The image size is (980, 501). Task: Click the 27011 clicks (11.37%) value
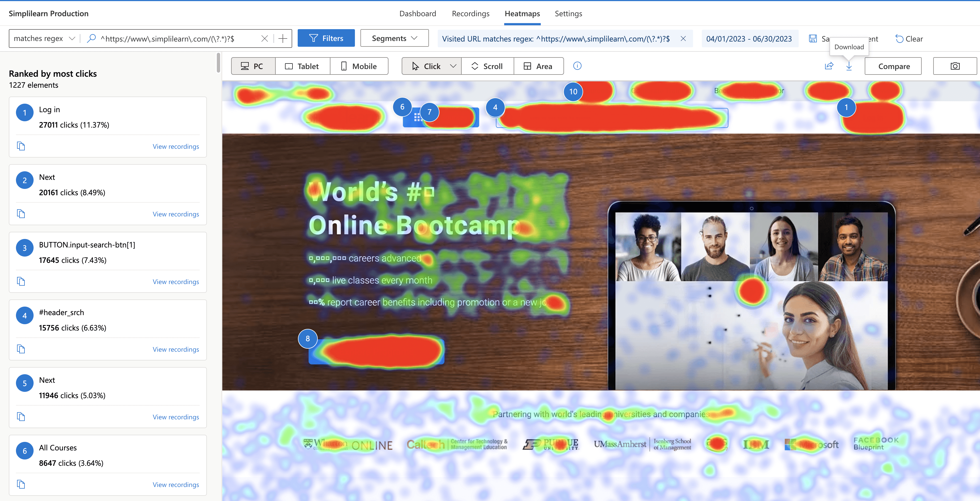point(74,125)
